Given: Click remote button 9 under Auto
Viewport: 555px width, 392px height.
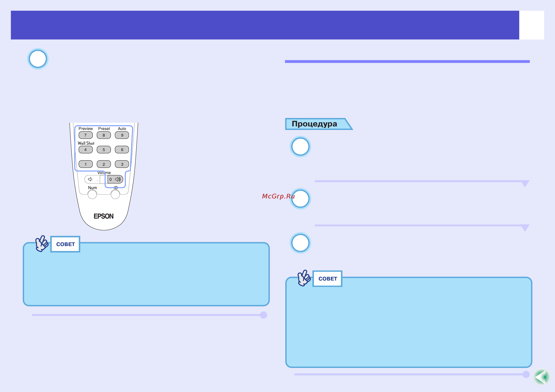Looking at the screenshot, I should coord(122,135).
